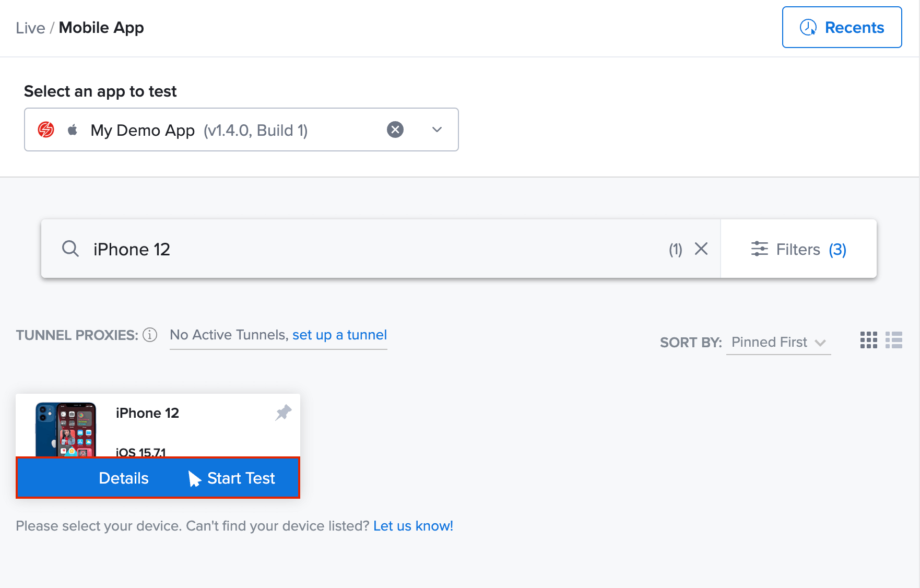Open the Pinned First sort dropdown
The height and width of the screenshot is (588, 920).
[778, 342]
